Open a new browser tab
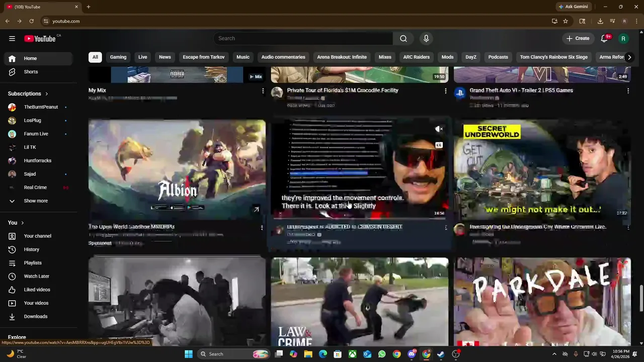The image size is (644, 362). (x=88, y=7)
